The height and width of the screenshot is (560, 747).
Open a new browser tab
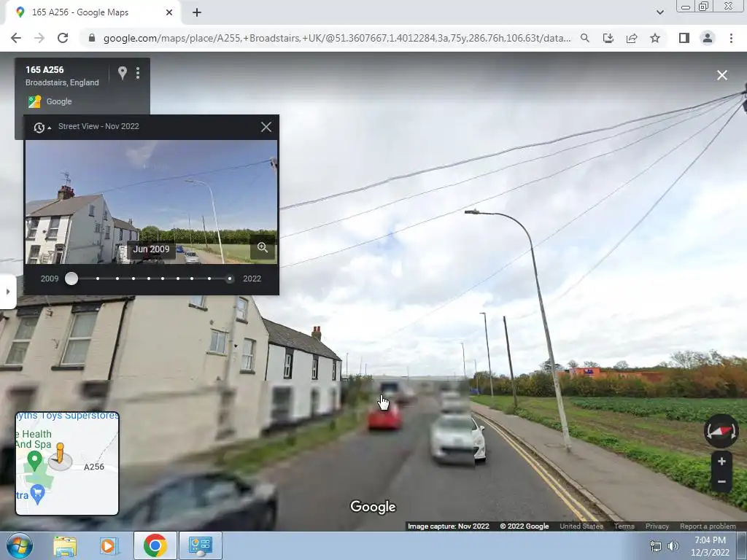pyautogui.click(x=197, y=13)
